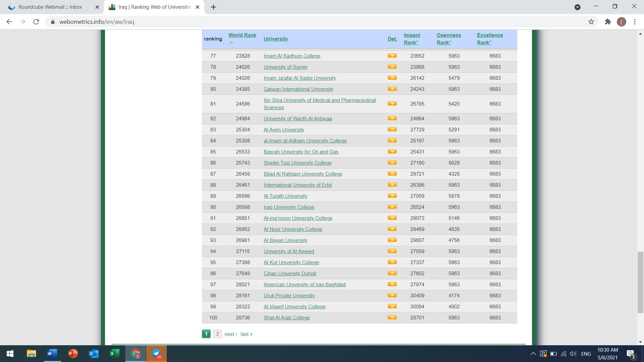The height and width of the screenshot is (362, 644).
Task: Click details arrow icon for University of Sumer
Action: 392,67
